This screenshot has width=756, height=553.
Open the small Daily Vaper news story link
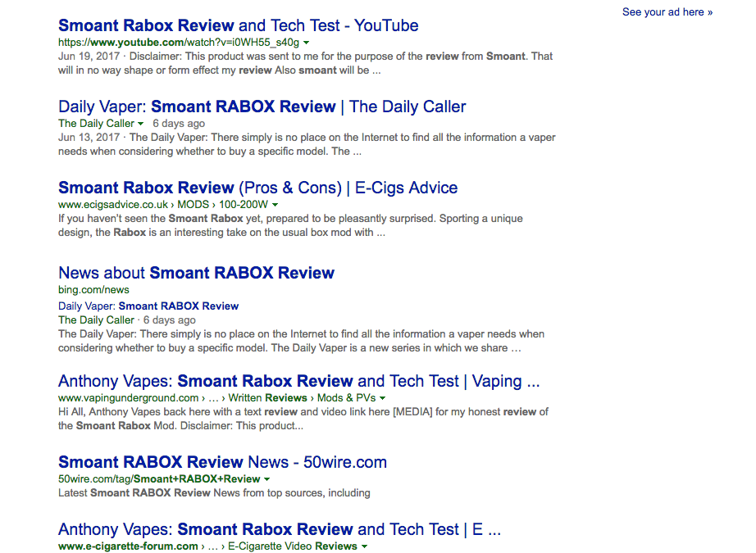click(148, 306)
